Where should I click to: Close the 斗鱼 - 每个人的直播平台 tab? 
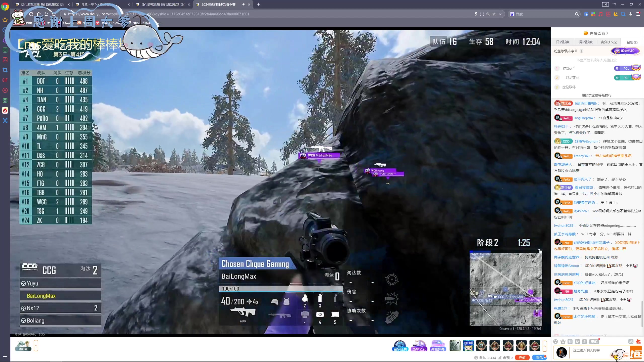(129, 4)
